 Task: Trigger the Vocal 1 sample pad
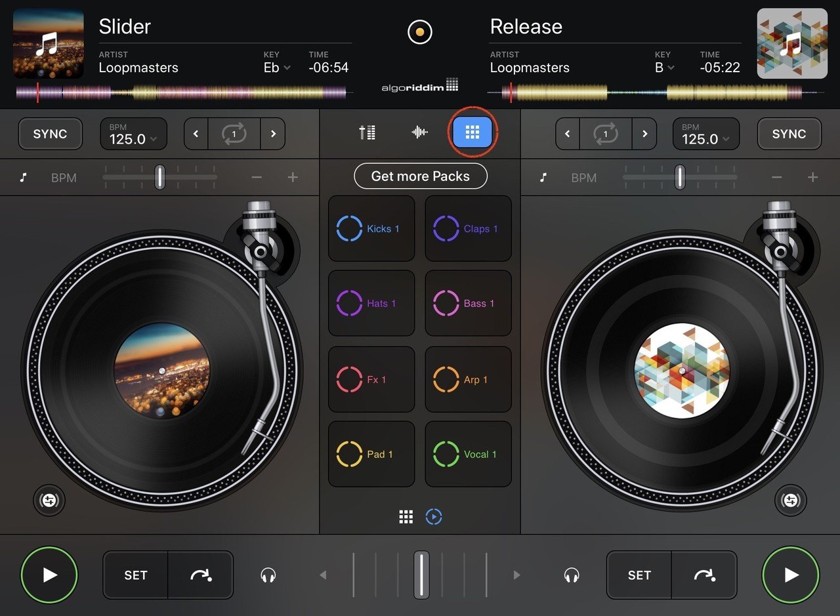click(x=468, y=454)
